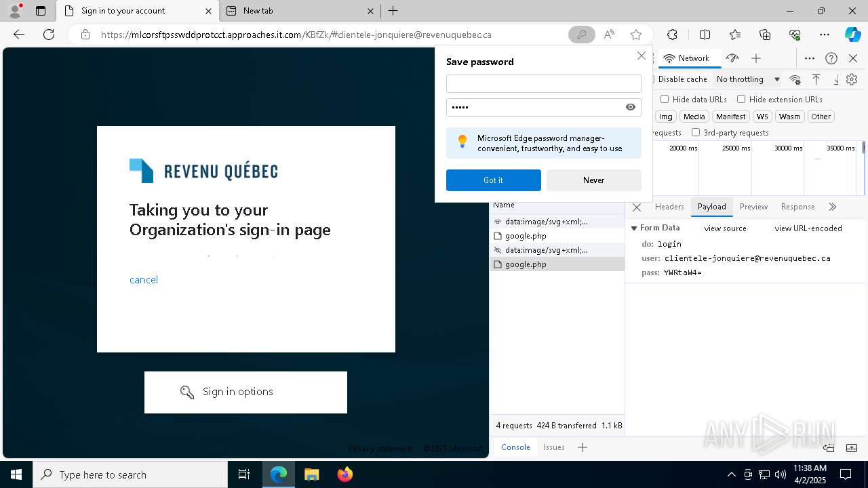
Task: Filter requests by Media
Action: click(694, 117)
